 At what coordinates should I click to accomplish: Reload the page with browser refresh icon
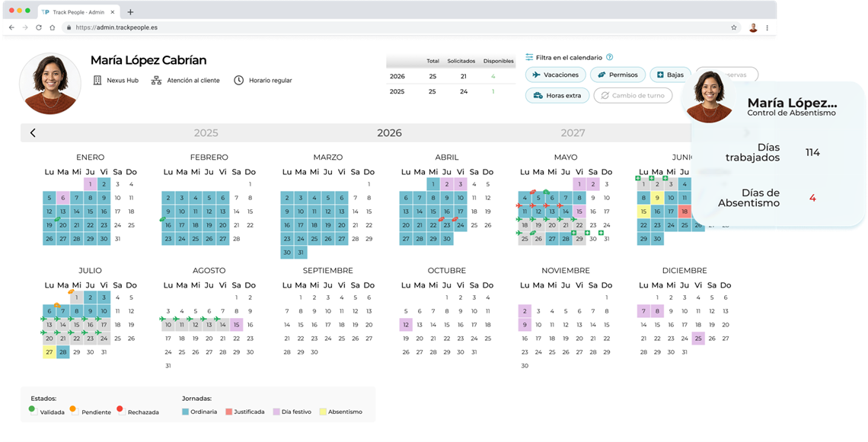pos(39,27)
